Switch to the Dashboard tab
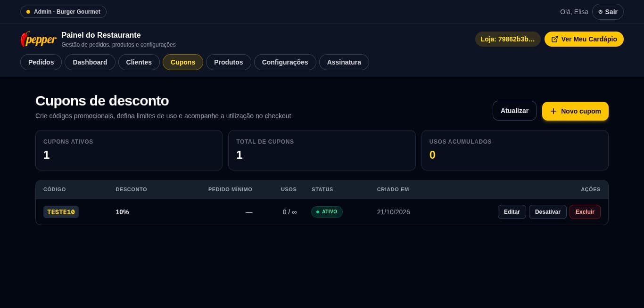 point(90,62)
